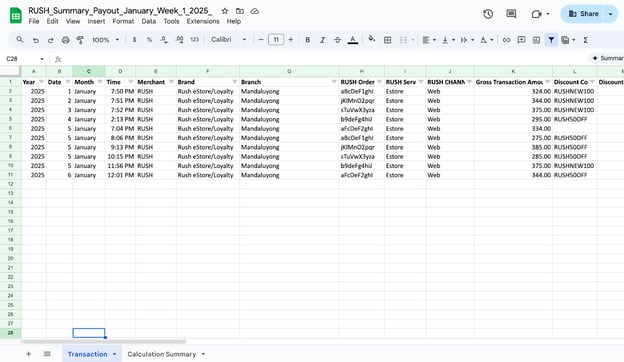Open horizontal align dropdown

point(429,40)
